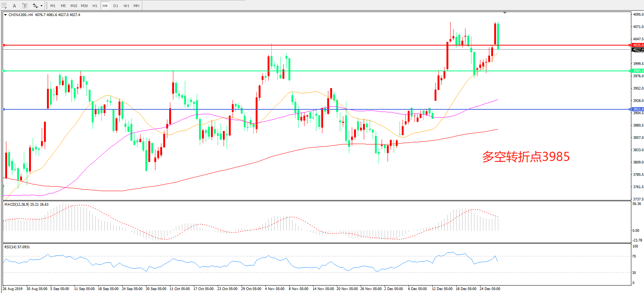Screen dimensions: 644x293
Task: Switch to M15 timeframe
Action: [74, 6]
